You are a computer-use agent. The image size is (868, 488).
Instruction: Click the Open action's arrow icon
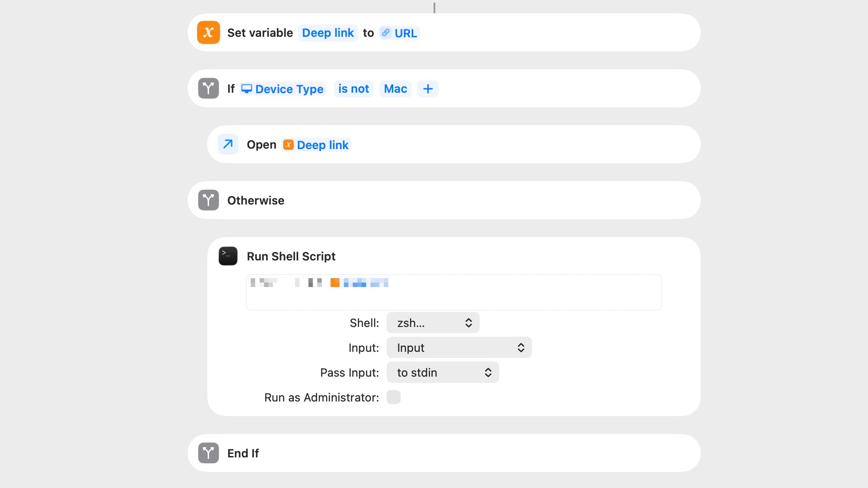(227, 144)
